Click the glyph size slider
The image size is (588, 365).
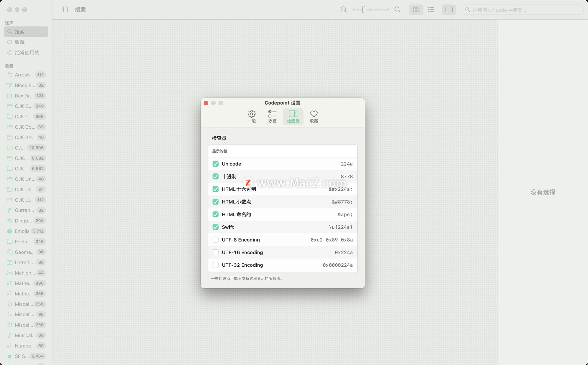(x=370, y=10)
